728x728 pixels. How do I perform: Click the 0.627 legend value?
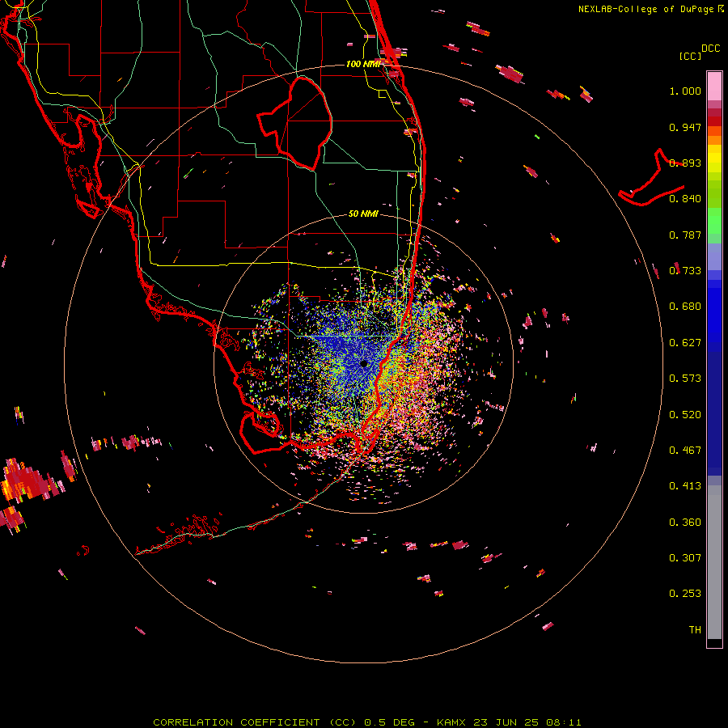(685, 343)
